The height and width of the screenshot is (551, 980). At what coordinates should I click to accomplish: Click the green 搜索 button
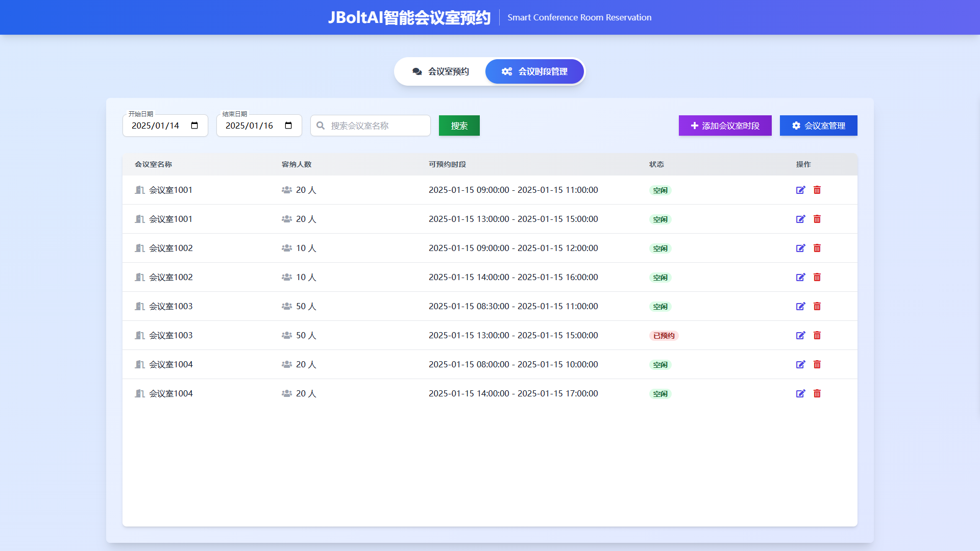[459, 126]
